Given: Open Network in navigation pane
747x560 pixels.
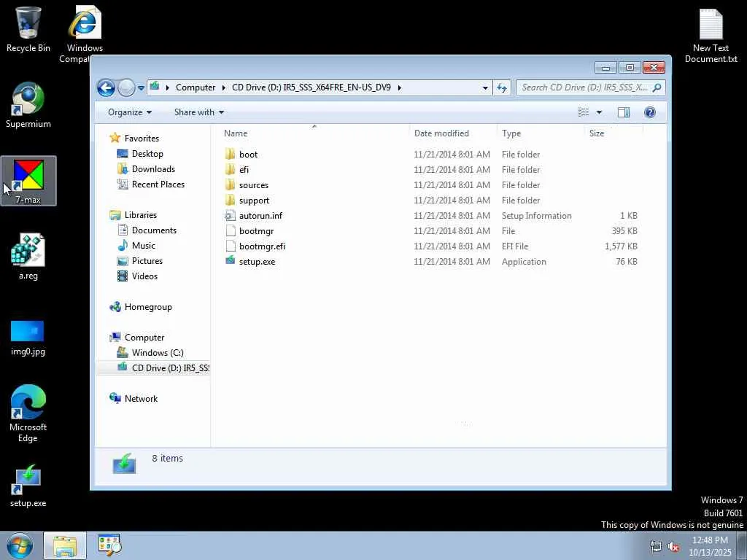Looking at the screenshot, I should pos(141,399).
